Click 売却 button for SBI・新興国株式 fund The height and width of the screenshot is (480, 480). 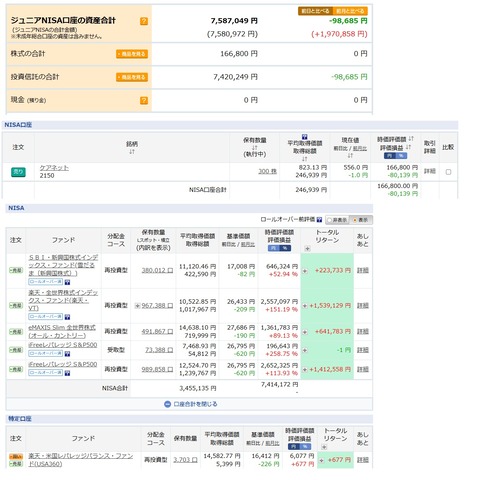(16, 270)
